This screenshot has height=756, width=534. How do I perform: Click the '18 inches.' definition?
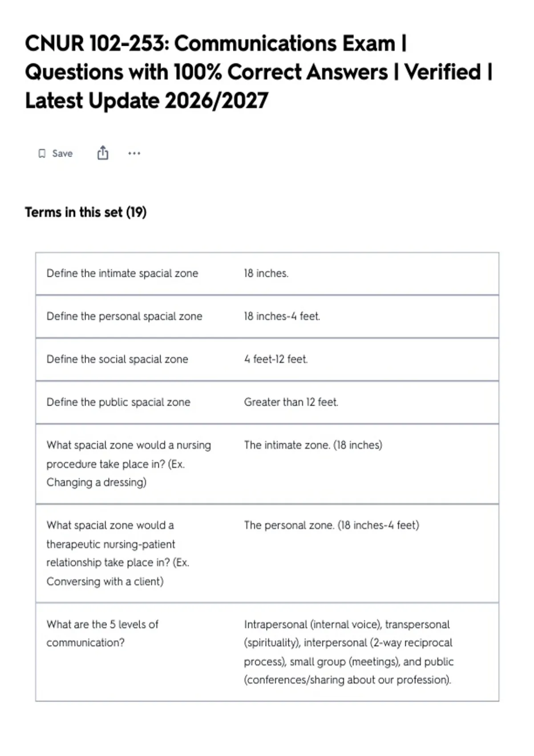point(266,273)
